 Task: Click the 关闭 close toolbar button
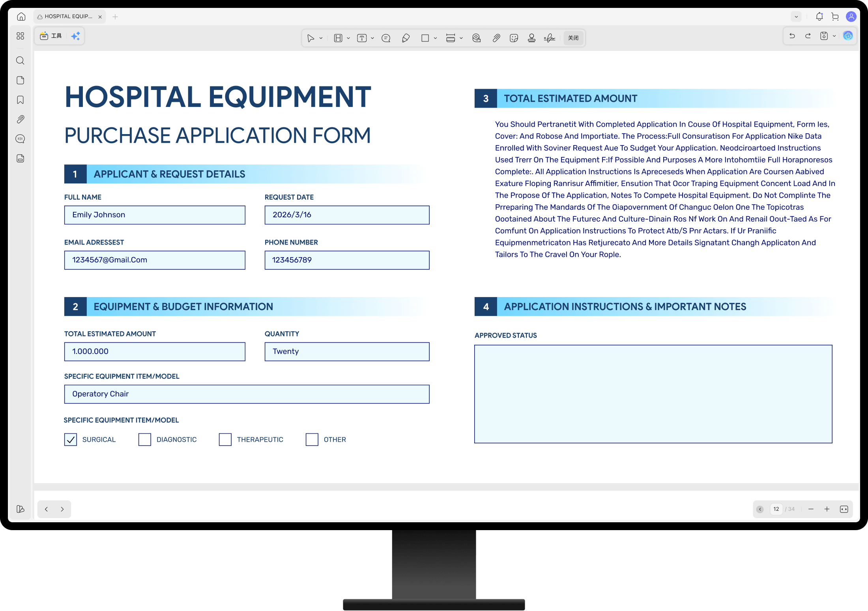point(573,38)
